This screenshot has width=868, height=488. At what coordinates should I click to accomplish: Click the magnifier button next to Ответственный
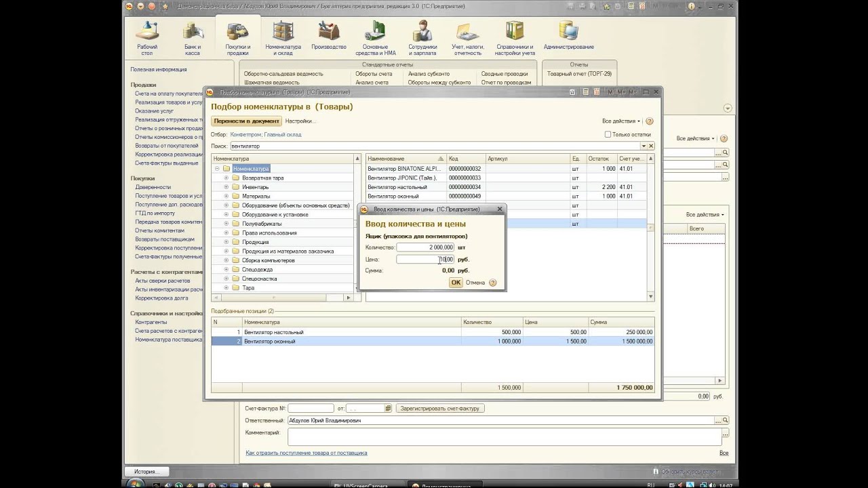pyautogui.click(x=726, y=420)
